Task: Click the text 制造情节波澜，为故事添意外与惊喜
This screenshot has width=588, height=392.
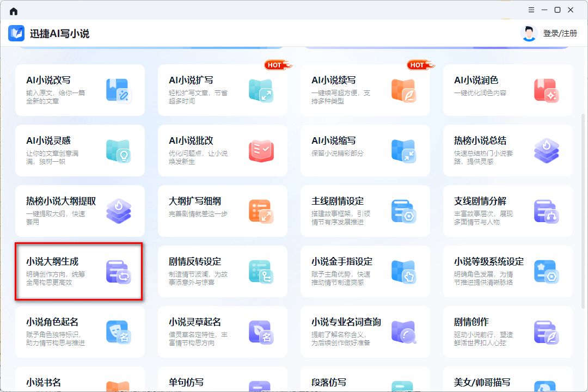Action: (198, 278)
